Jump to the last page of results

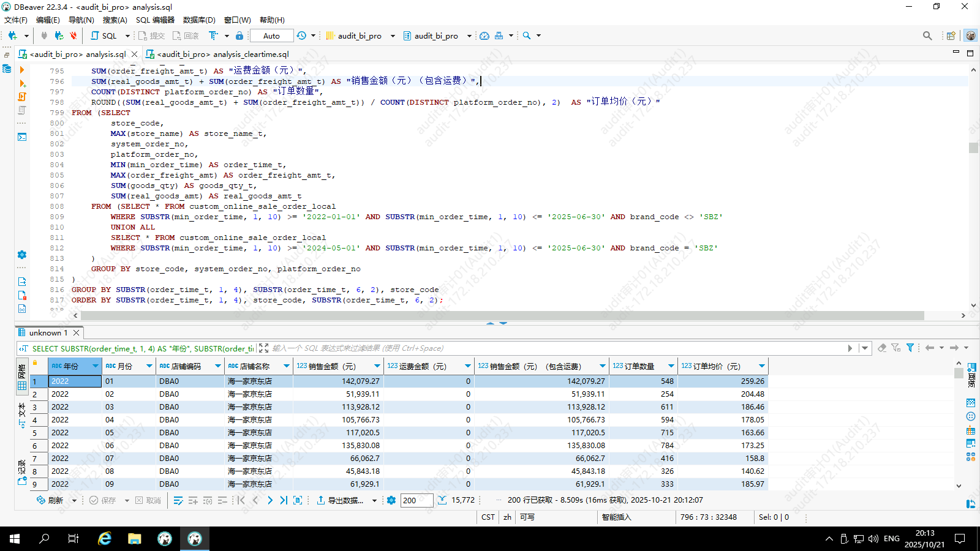point(284,500)
